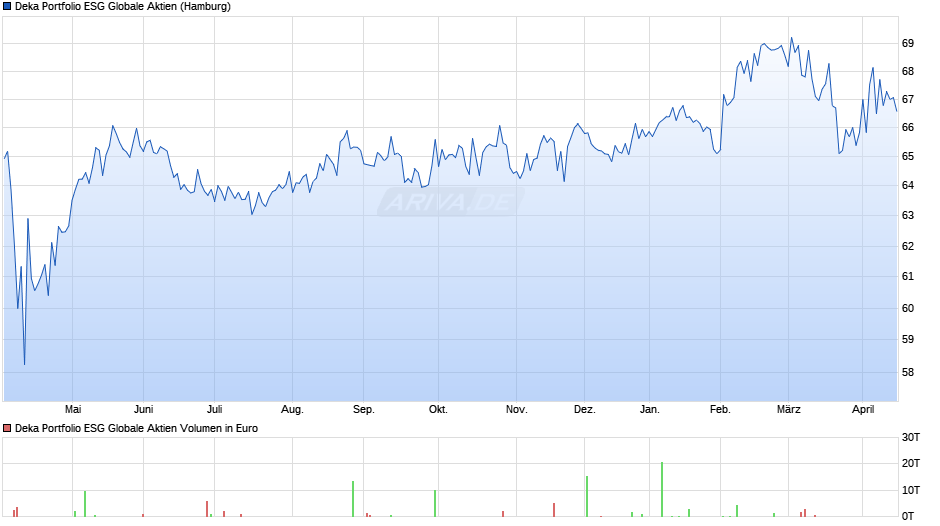Click the 'Aug.' month label

click(x=292, y=409)
